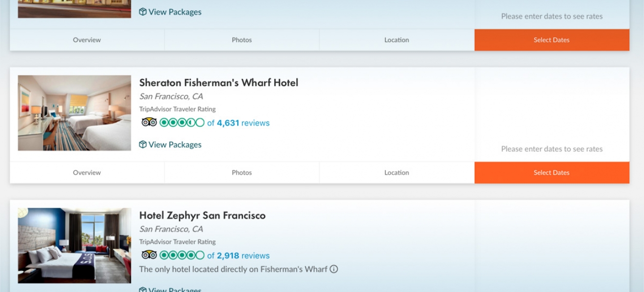644x292 pixels.
Task: Click info icon beside Fisherman's Wharf description
Action: [x=334, y=269]
